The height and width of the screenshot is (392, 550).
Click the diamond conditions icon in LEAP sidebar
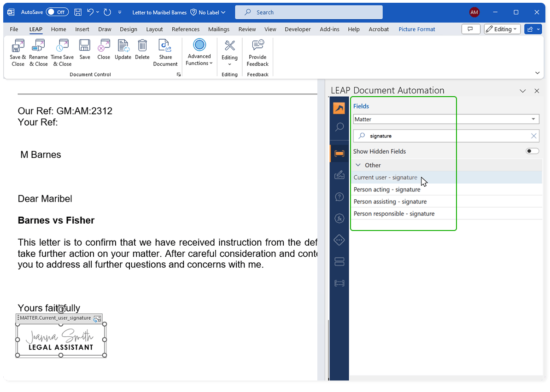[339, 240]
